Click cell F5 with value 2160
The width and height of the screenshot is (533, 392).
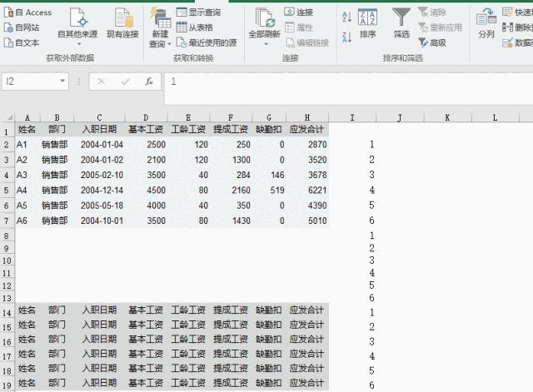coord(232,191)
